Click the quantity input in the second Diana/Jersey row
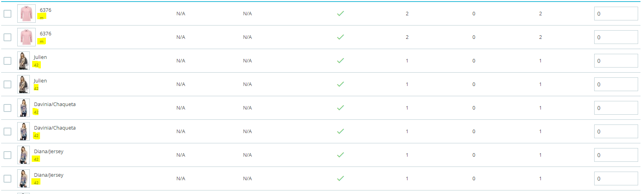The height and width of the screenshot is (194, 644). pyautogui.click(x=616, y=179)
